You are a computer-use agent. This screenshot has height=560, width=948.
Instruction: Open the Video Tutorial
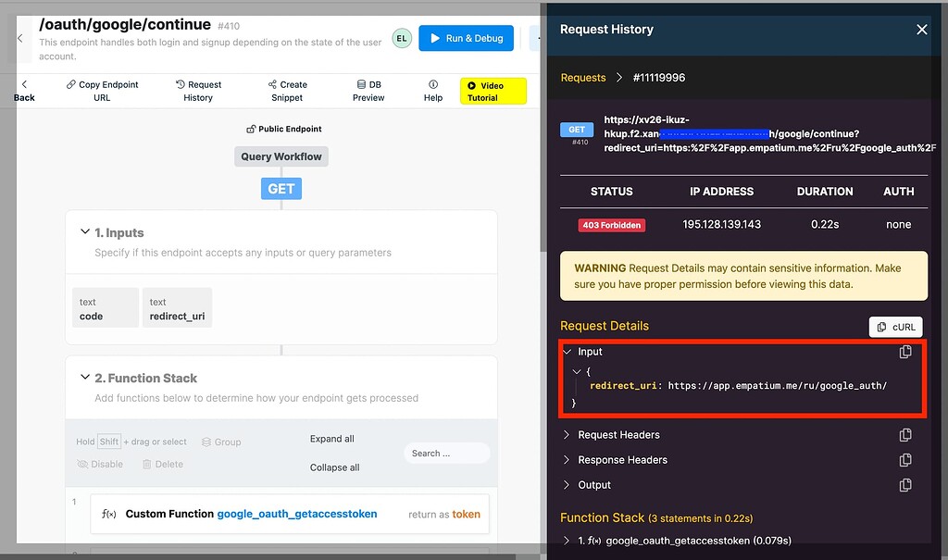coord(493,90)
